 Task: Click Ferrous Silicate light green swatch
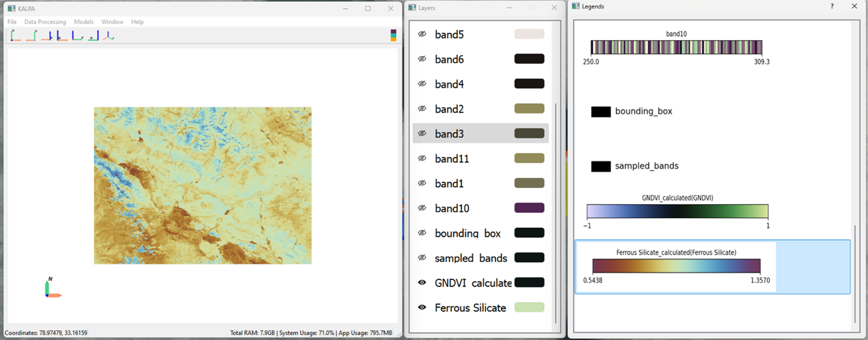pyautogui.click(x=529, y=308)
